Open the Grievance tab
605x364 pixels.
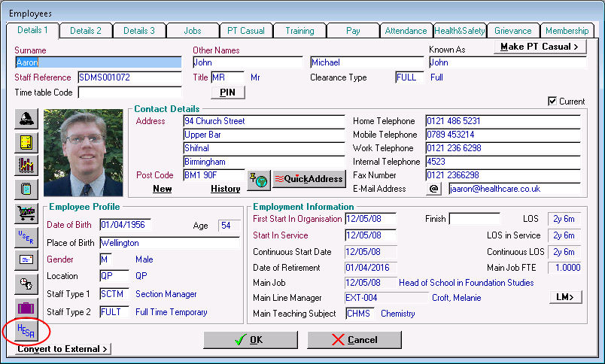pos(512,31)
